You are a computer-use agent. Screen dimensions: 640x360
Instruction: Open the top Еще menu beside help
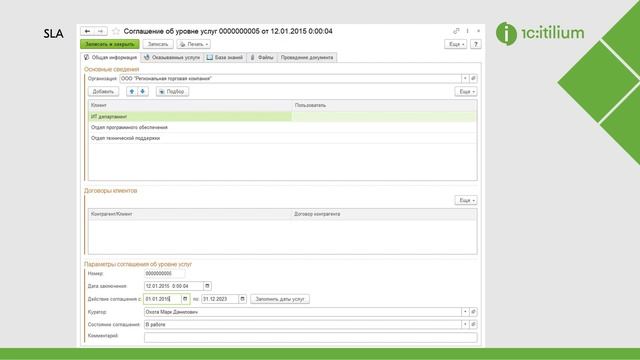click(x=456, y=44)
